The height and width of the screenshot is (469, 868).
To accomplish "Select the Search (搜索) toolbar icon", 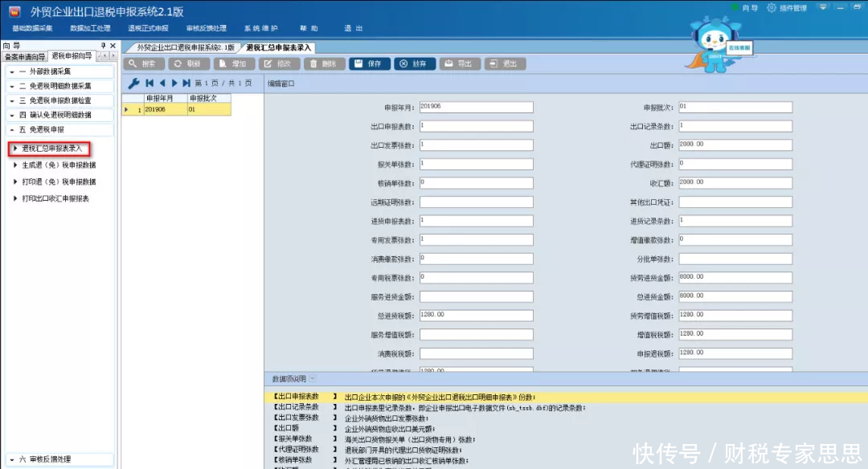I will (145, 64).
